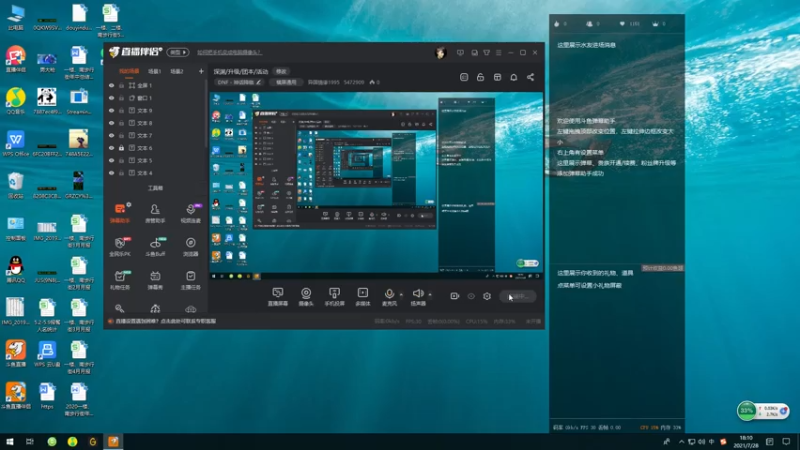Open the customer service notice link at bottom
This screenshot has width=800, height=450.
click(x=165, y=321)
